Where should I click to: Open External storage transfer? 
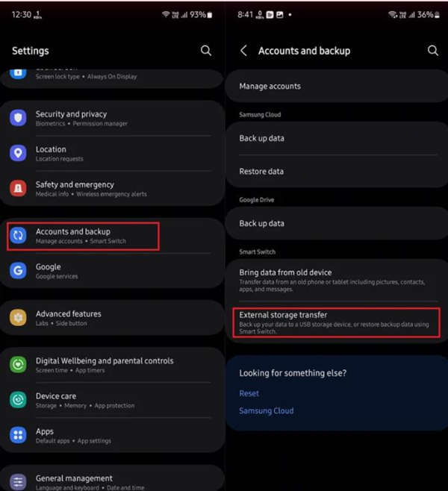(337, 322)
